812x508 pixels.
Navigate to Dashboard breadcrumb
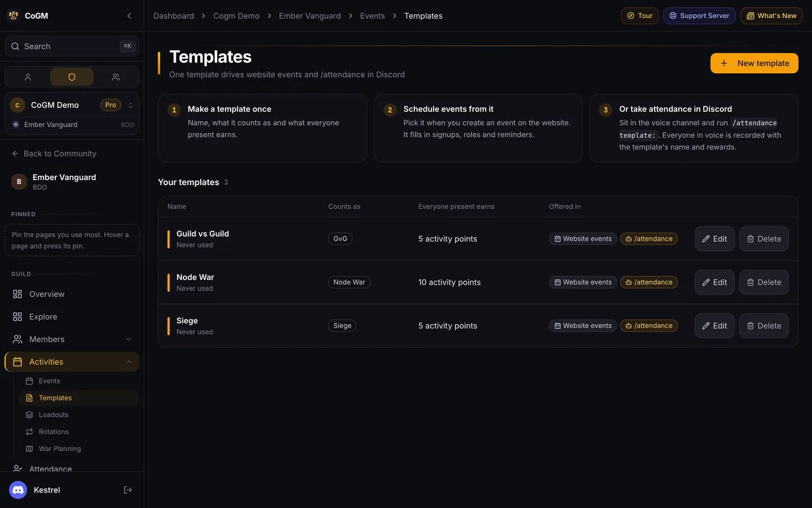click(x=174, y=16)
